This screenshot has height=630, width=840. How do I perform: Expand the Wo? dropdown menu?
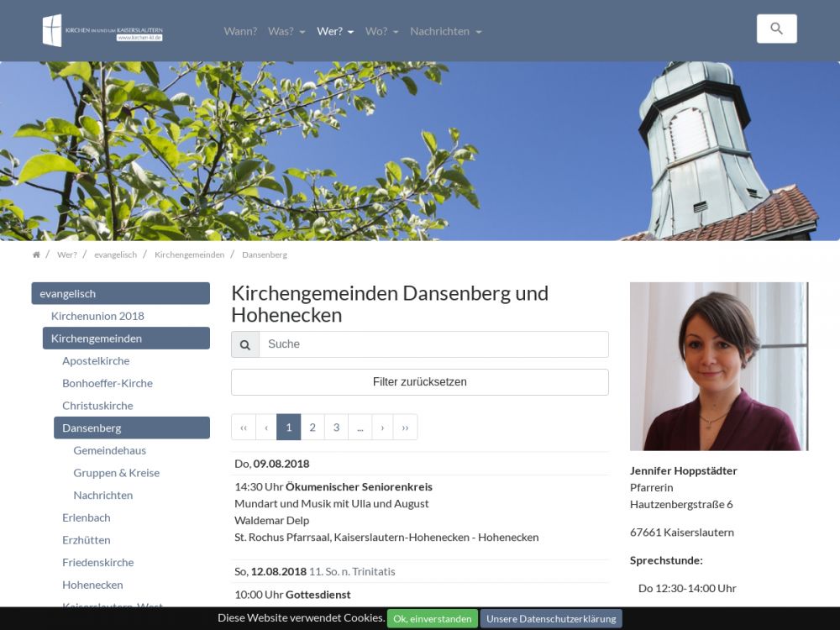click(381, 31)
